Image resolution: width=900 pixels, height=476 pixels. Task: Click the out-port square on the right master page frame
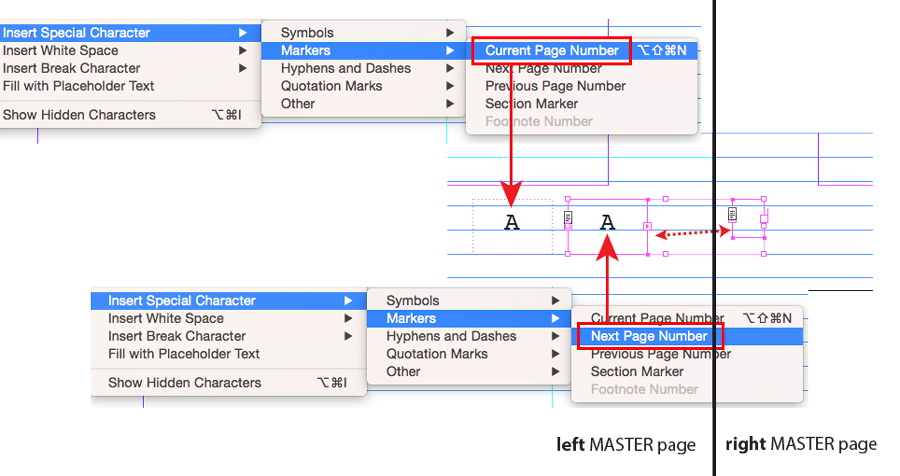coord(763,218)
